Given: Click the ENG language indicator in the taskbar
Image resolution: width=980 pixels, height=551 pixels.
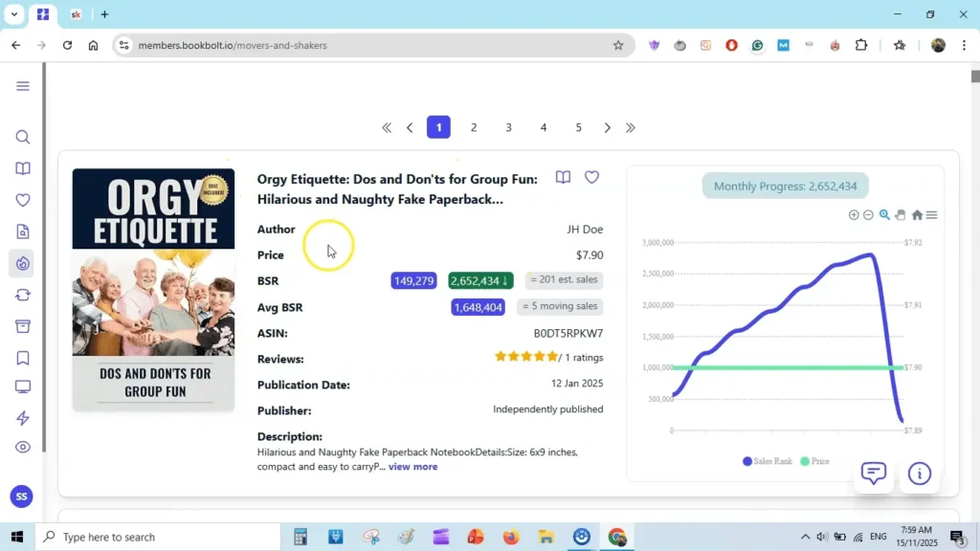Looking at the screenshot, I should click(878, 537).
